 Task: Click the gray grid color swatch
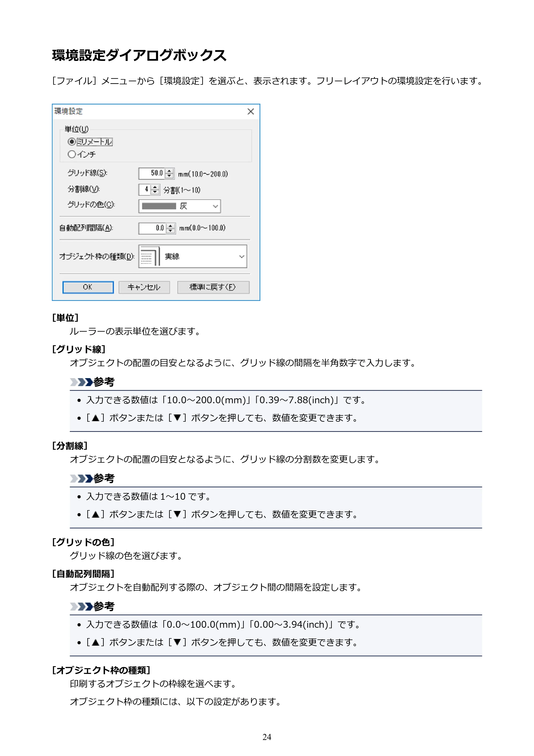pyautogui.click(x=159, y=207)
